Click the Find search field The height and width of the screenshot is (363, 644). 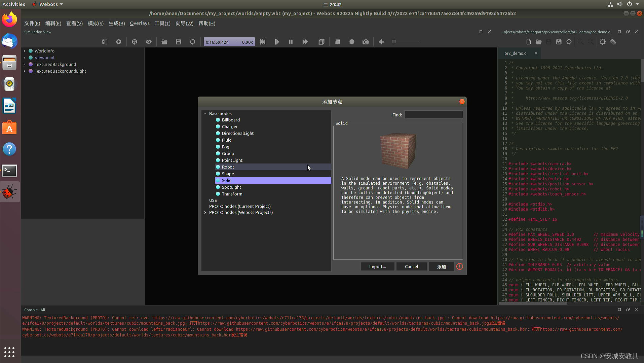[433, 115]
